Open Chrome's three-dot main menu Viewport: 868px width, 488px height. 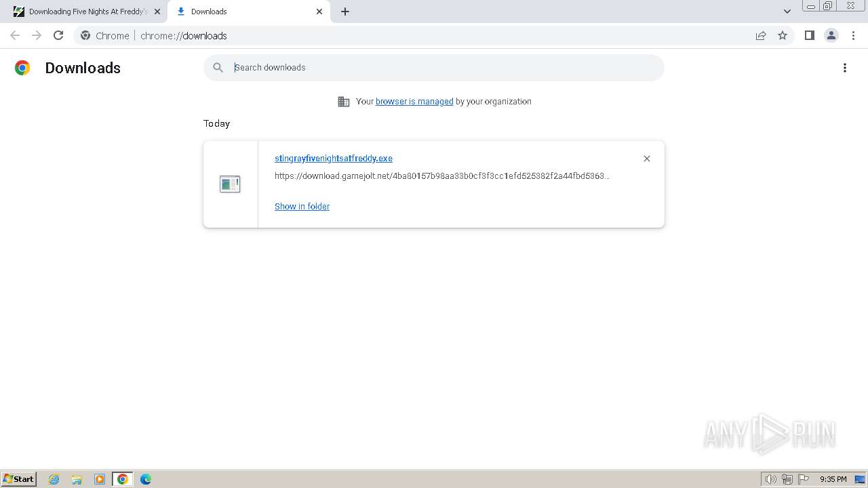[x=853, y=35]
